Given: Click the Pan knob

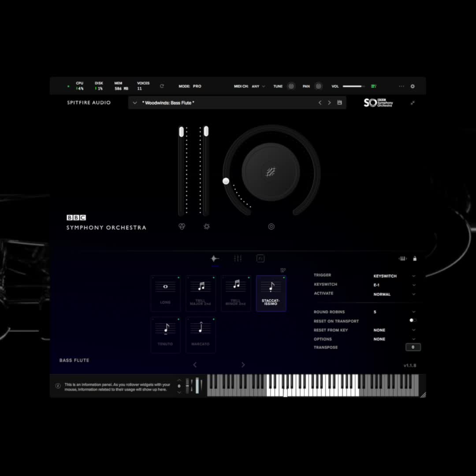Looking at the screenshot, I should click(x=318, y=86).
